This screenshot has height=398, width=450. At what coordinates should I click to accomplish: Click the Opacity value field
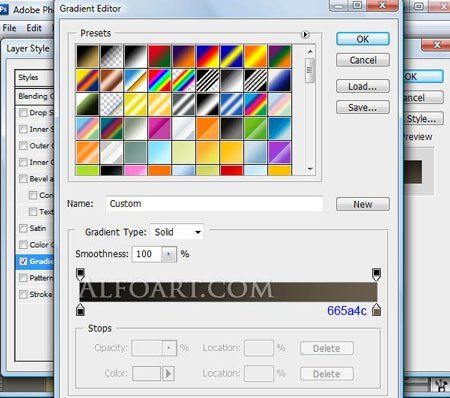tap(147, 348)
